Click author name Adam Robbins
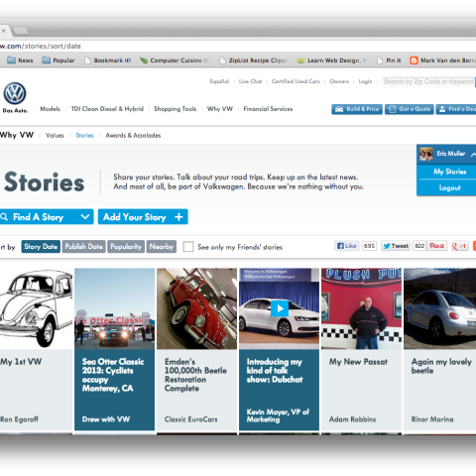Image resolution: width=476 pixels, height=476 pixels. (x=352, y=419)
